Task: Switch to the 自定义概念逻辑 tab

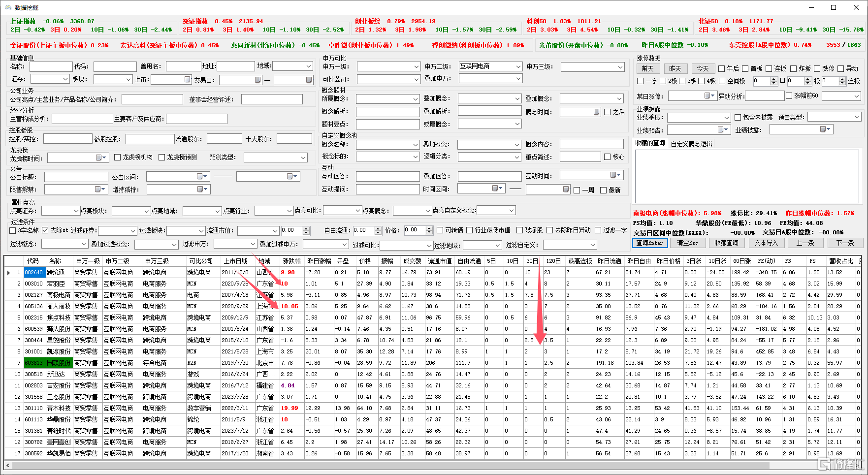Action: [x=691, y=144]
